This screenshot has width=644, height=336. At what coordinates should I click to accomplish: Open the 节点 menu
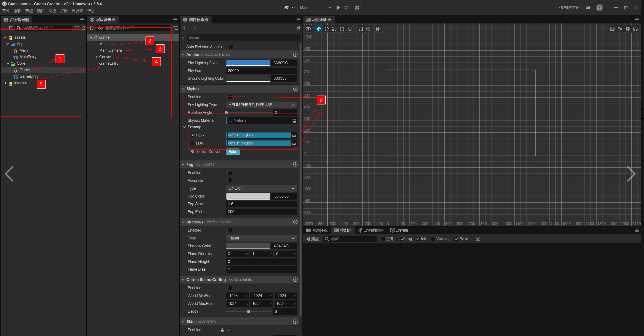pyautogui.click(x=29, y=11)
